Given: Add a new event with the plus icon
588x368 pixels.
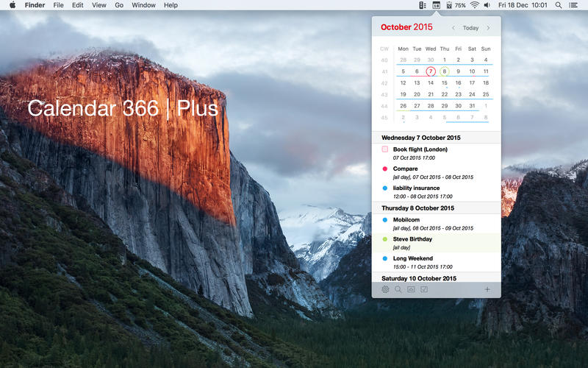Looking at the screenshot, I should pos(487,289).
